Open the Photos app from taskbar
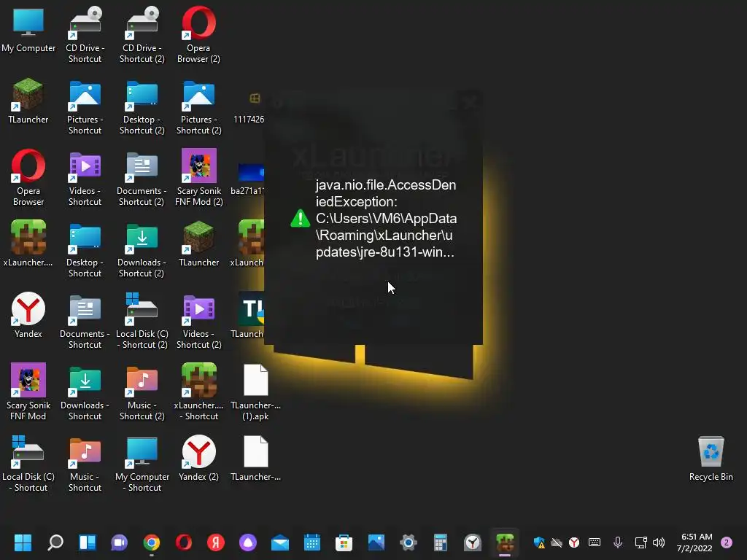 (x=376, y=542)
